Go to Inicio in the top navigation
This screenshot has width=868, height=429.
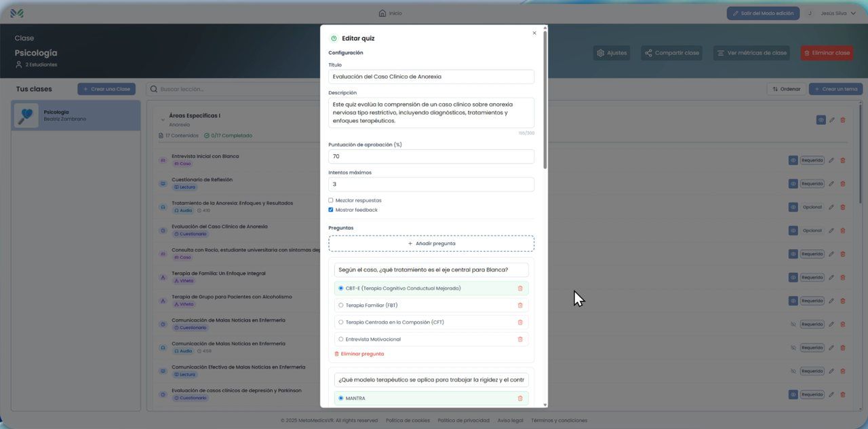click(x=390, y=13)
